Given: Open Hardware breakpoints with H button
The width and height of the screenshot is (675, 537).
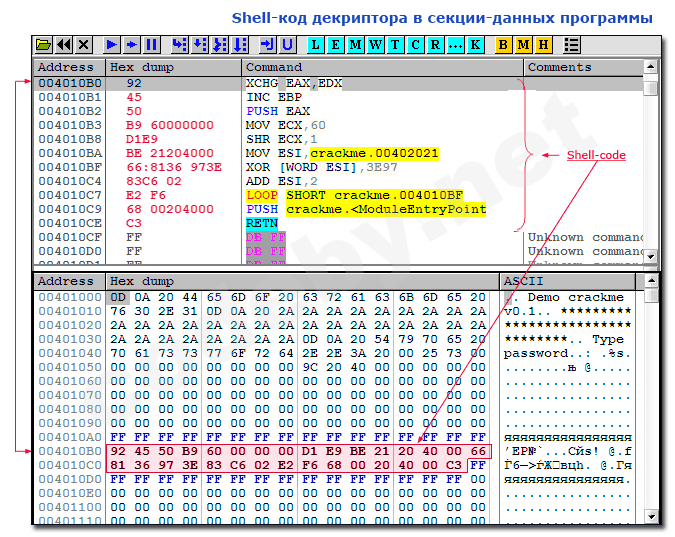Looking at the screenshot, I should [x=543, y=45].
